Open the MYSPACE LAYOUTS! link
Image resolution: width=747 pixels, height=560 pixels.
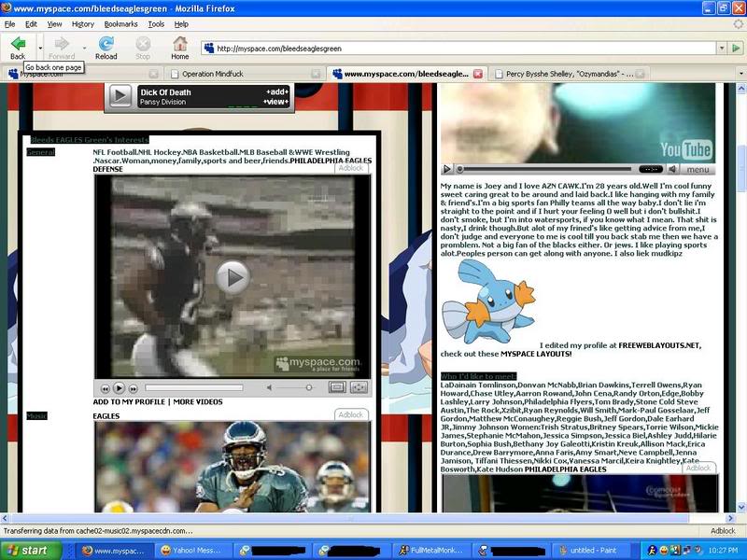click(x=536, y=355)
